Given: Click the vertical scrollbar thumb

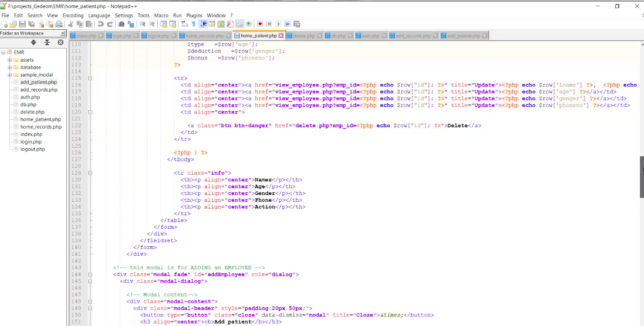Looking at the screenshot, I should click(x=642, y=177).
